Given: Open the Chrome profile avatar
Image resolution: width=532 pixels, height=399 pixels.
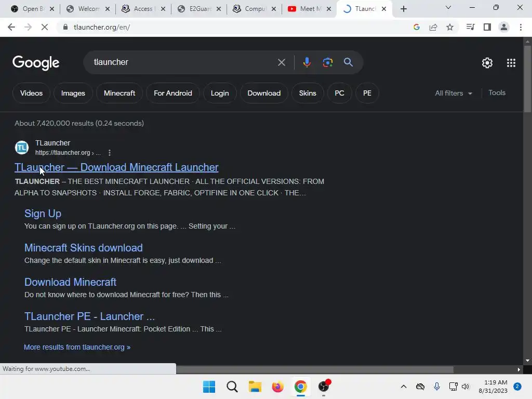Looking at the screenshot, I should 504,27.
